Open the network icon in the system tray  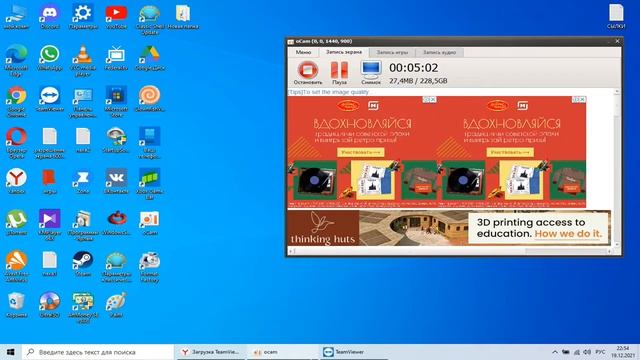[x=576, y=352]
